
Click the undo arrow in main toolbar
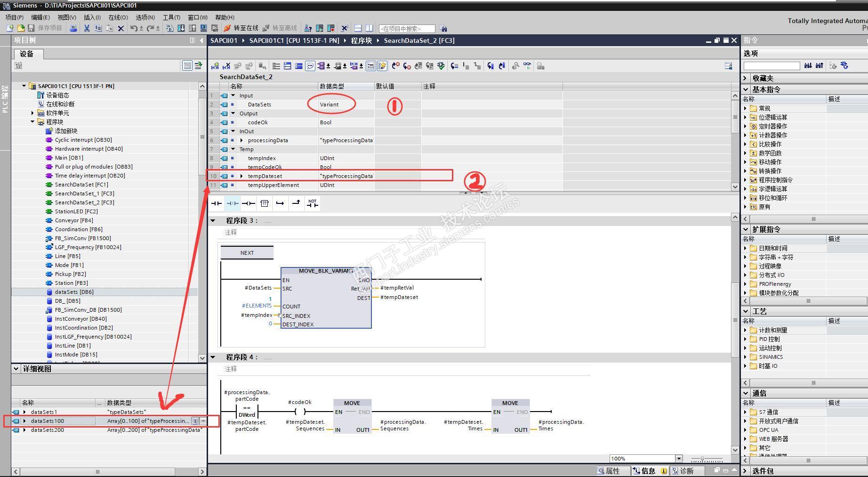click(x=134, y=28)
